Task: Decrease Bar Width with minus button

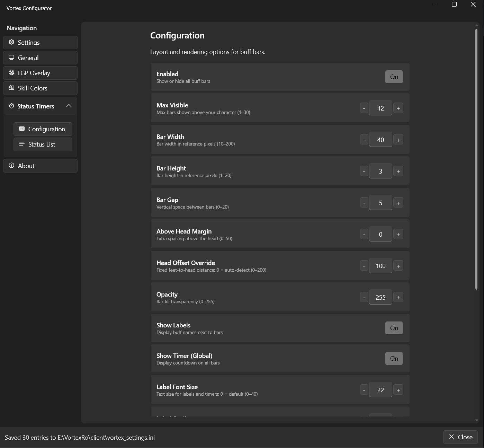Action: pyautogui.click(x=364, y=140)
